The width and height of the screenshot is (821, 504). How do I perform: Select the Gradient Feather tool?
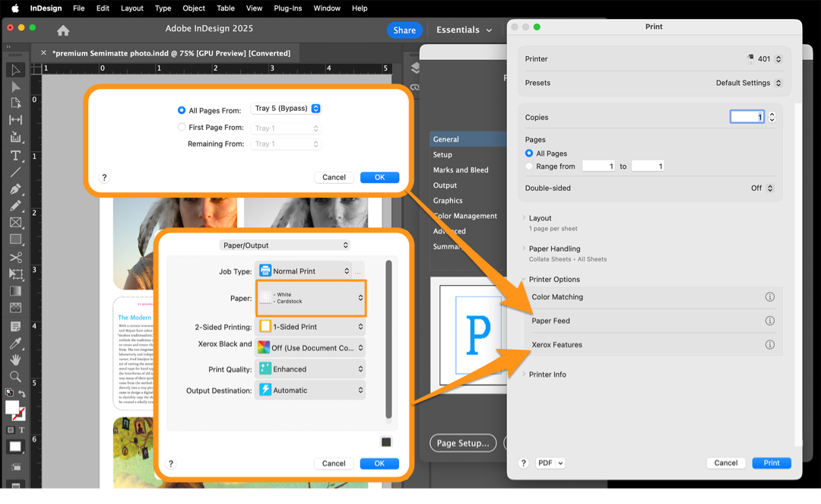click(x=16, y=308)
